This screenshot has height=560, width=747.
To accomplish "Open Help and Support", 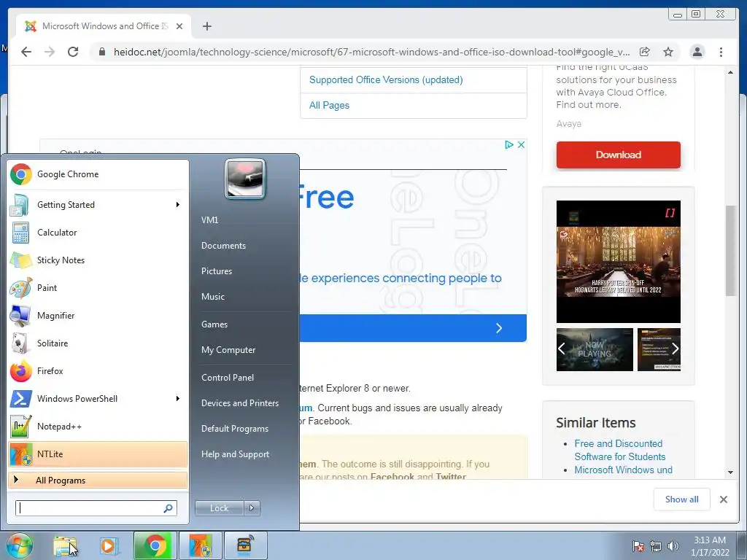I will (x=236, y=454).
